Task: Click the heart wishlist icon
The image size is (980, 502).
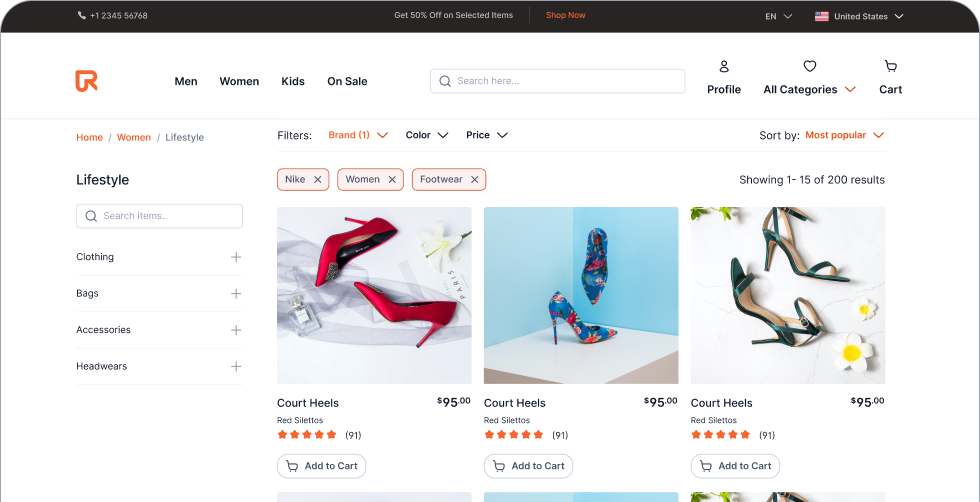Action: tap(810, 67)
